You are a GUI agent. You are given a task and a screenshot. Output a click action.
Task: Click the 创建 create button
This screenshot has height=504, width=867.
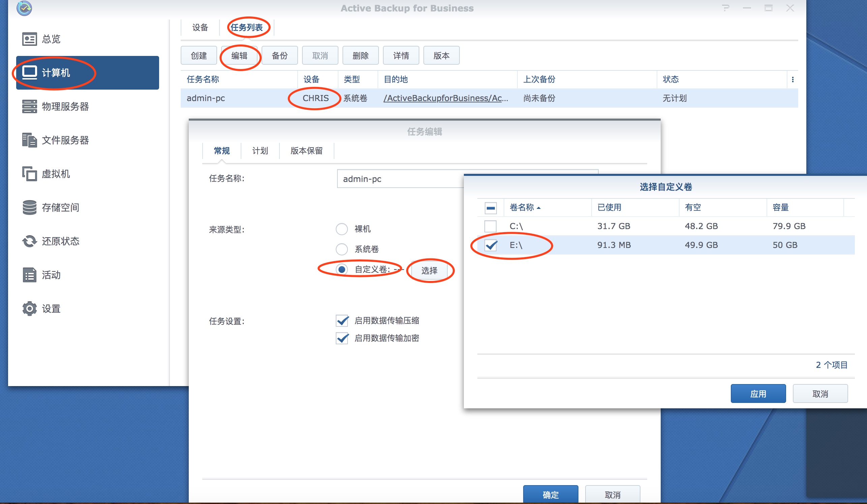pyautogui.click(x=199, y=55)
